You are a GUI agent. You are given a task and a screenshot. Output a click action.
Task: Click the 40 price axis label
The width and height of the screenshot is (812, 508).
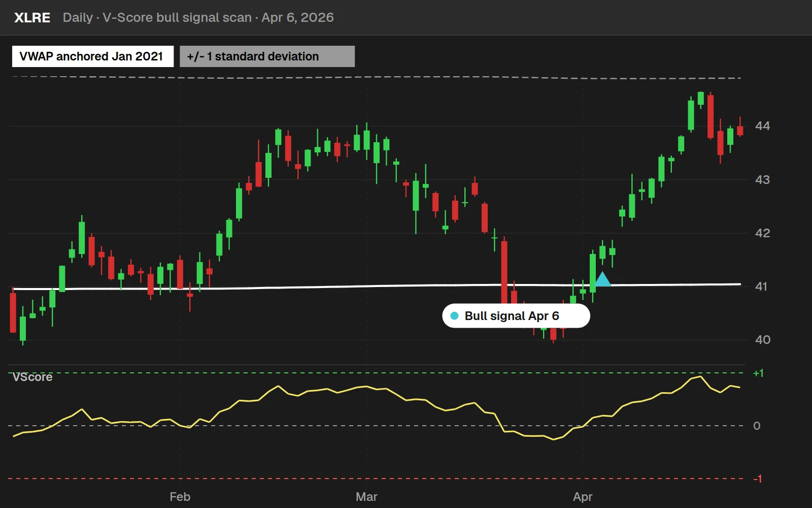click(x=762, y=340)
